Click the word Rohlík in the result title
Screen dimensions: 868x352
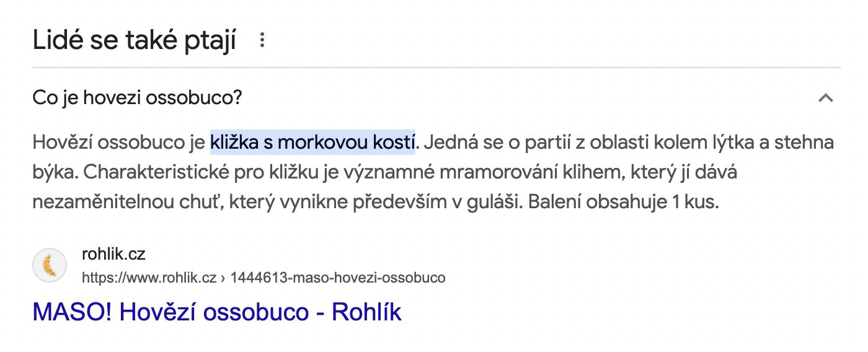coord(367,312)
